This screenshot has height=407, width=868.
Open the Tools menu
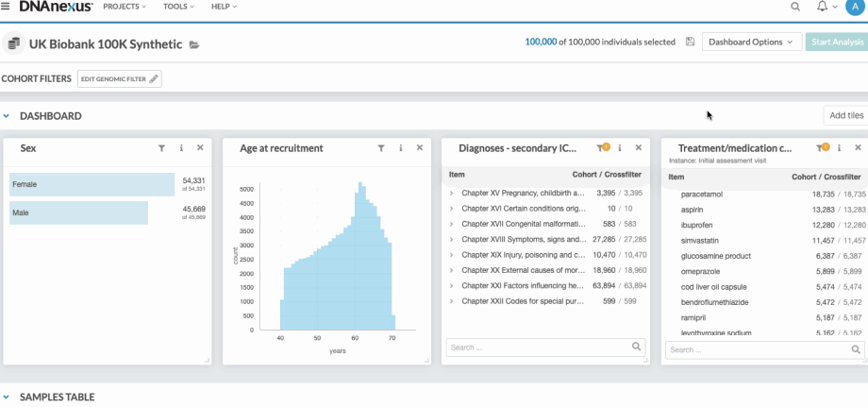click(179, 7)
